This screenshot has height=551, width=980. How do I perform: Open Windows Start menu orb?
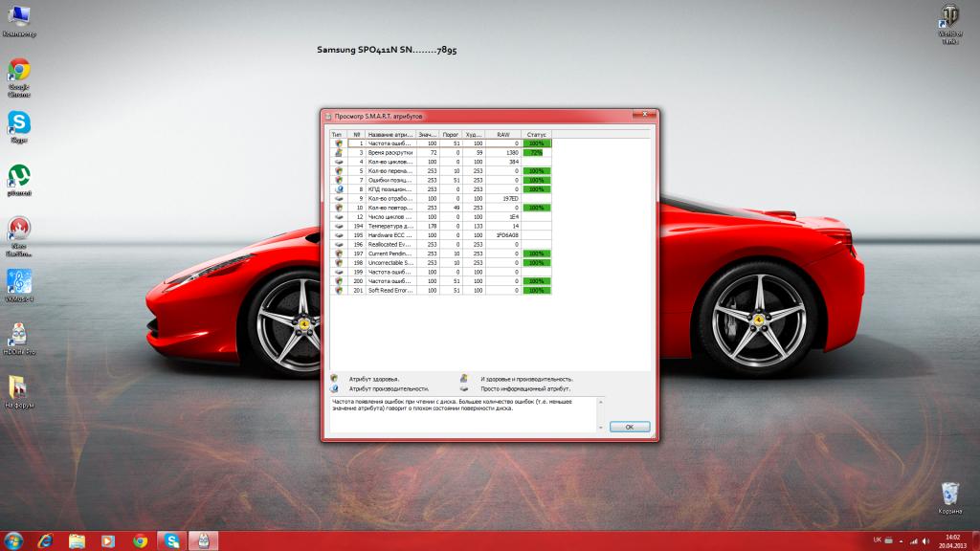point(15,540)
